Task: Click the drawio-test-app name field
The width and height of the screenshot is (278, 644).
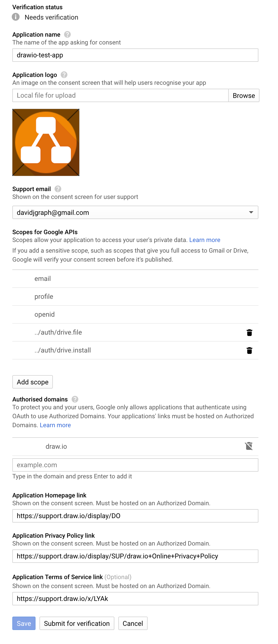Action: pyautogui.click(x=135, y=55)
